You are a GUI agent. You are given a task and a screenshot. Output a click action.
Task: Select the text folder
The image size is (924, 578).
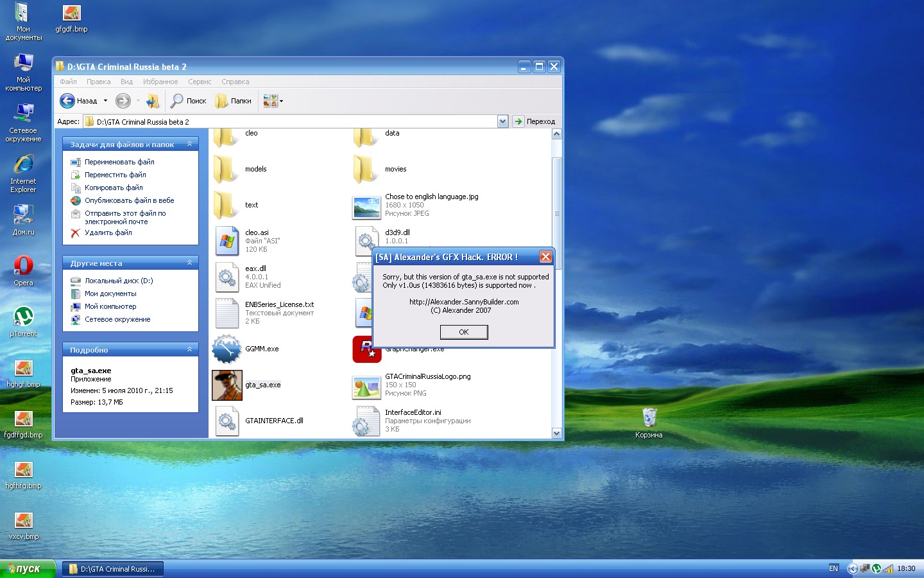point(227,205)
